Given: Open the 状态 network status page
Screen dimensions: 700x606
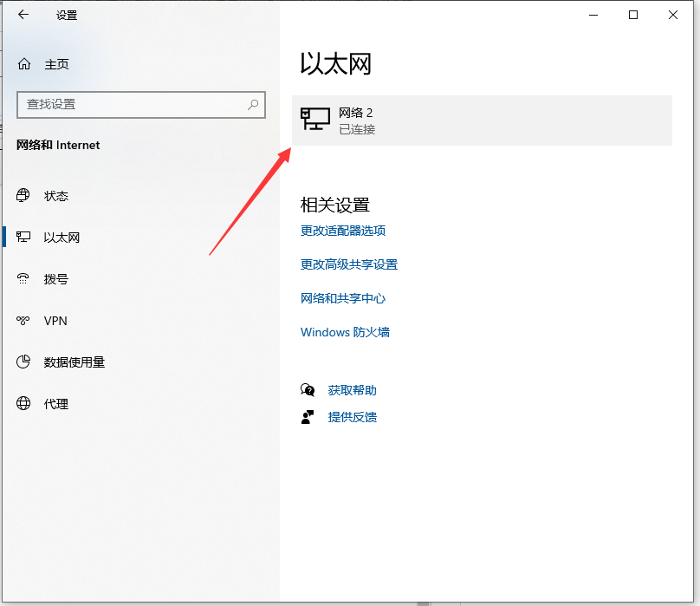Looking at the screenshot, I should tap(55, 196).
